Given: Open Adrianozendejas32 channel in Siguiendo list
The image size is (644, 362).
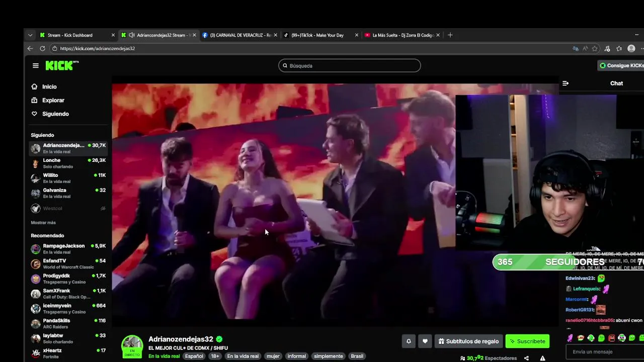Looking at the screenshot, I should 68,148.
